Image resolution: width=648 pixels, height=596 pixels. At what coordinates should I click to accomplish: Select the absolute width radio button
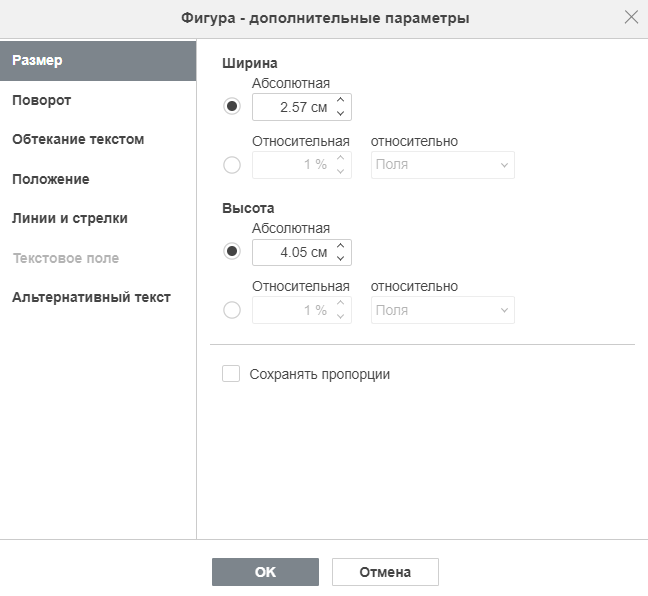(232, 106)
